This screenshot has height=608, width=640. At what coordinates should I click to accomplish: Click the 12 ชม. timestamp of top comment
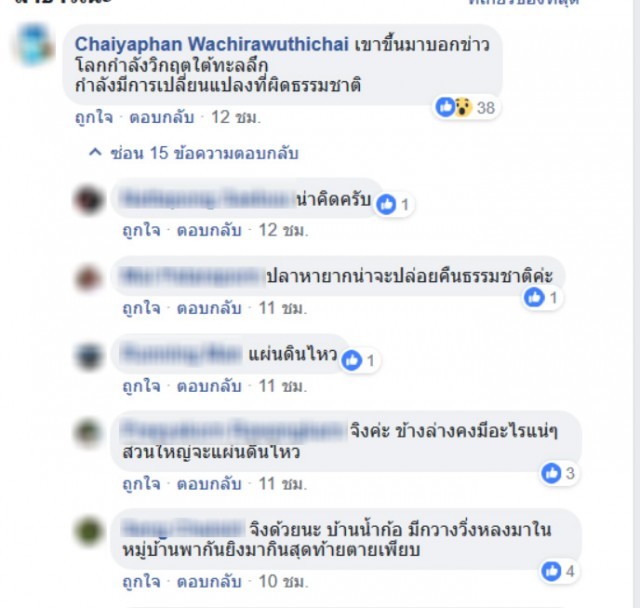(x=236, y=118)
